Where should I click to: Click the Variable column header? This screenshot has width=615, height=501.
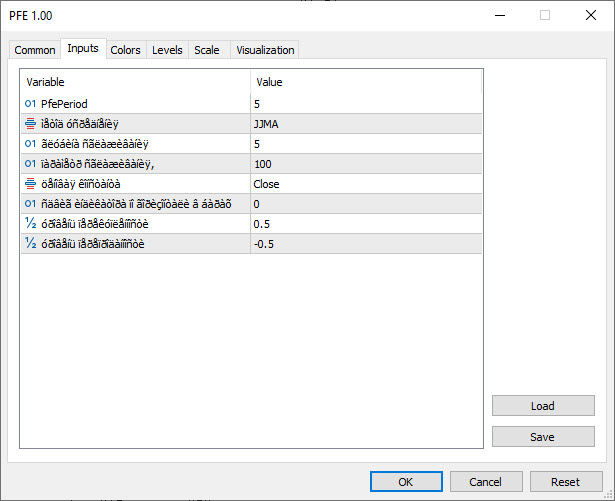coord(135,82)
